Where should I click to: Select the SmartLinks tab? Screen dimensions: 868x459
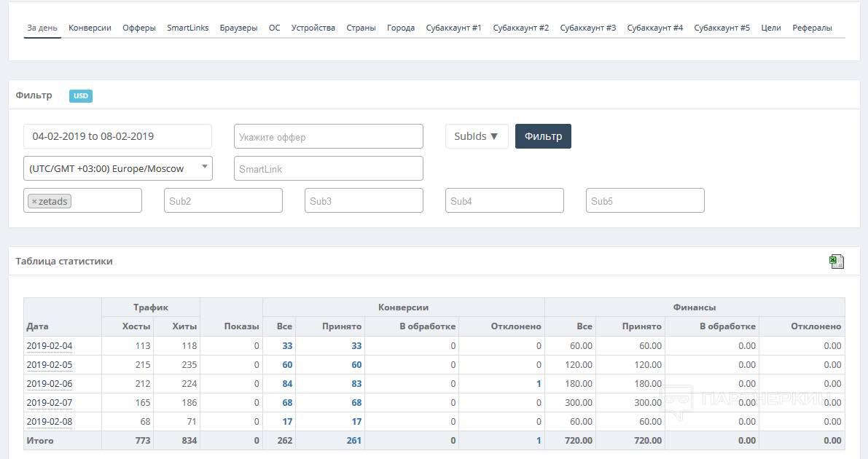[x=187, y=28]
